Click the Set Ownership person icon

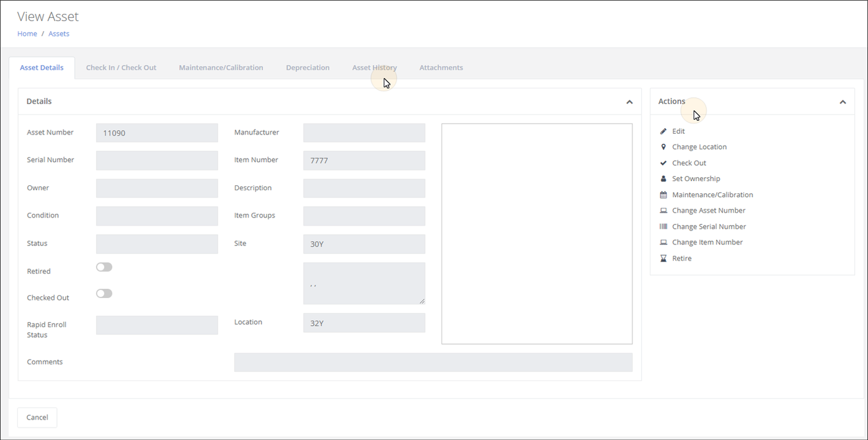pyautogui.click(x=663, y=178)
